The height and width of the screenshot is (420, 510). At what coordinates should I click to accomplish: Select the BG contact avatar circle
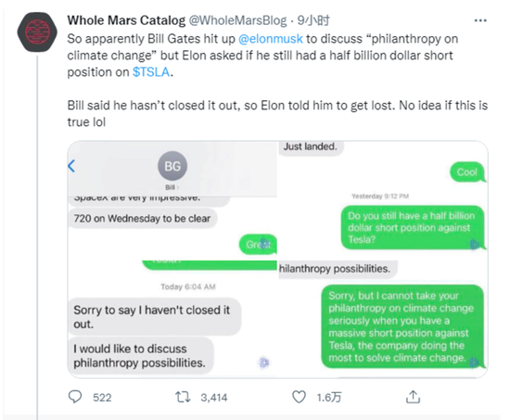point(172,166)
